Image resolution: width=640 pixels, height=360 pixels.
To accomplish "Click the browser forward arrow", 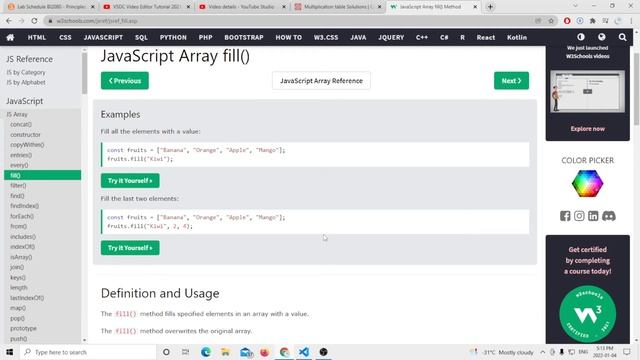I will point(21,20).
